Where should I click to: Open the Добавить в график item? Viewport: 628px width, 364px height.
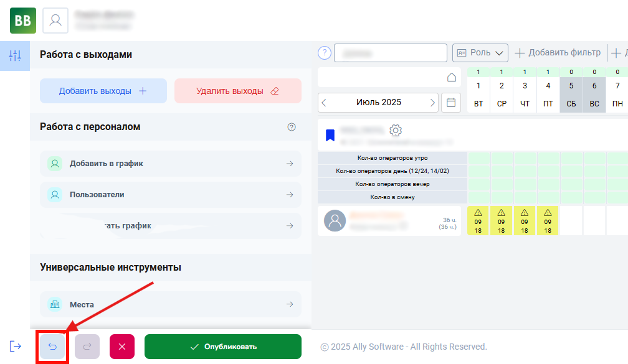pos(170,164)
